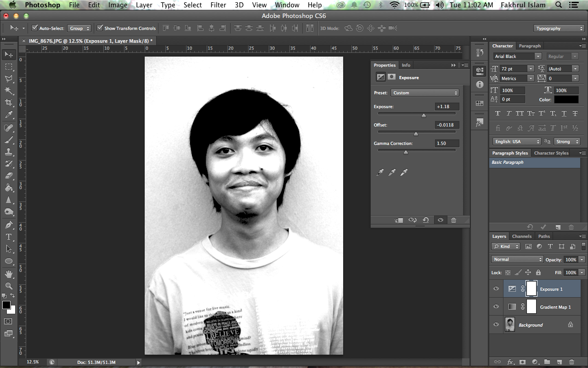Viewport: 588px width, 368px height.
Task: Select the Healing Brush tool
Action: (9, 128)
